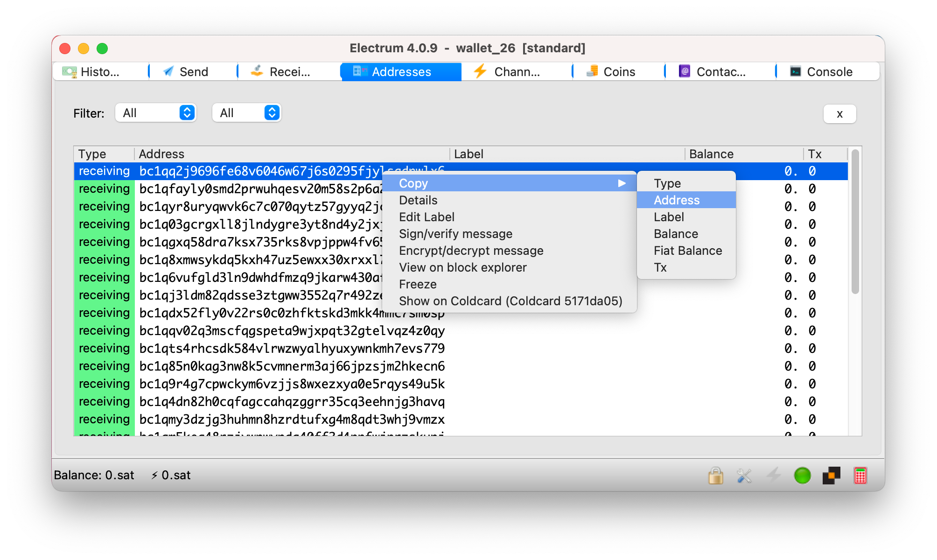Select the row starting bc1q03gcrgxll8jlndygre3yt8nd4y2jx
This screenshot has height=560, width=937.
(260, 224)
